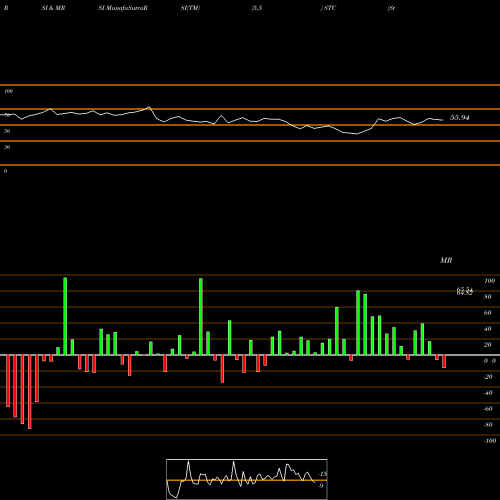Screen dimensions: 500x500
Task: Click the 'SI MunafaSutraR' header text
Action: tap(123, 8)
